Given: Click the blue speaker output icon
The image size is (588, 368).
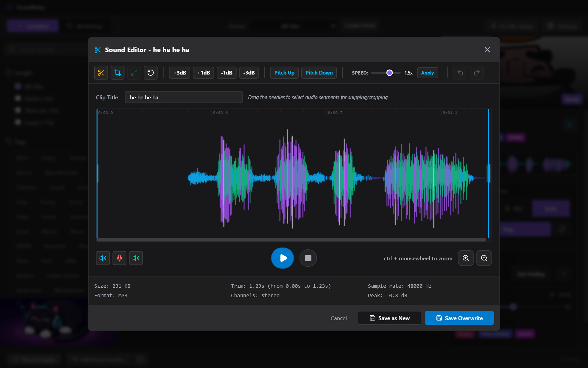Looking at the screenshot, I should [x=103, y=258].
